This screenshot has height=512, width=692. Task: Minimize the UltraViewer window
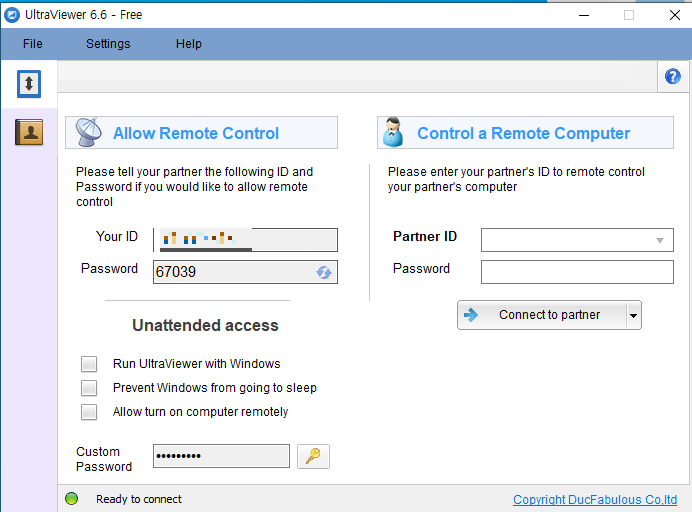coord(584,15)
